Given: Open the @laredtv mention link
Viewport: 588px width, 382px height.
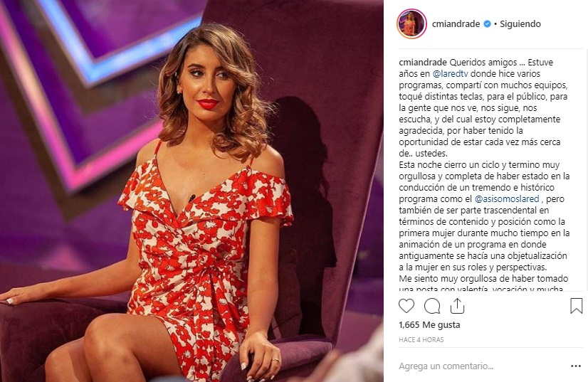Looking at the screenshot, I should click(450, 73).
